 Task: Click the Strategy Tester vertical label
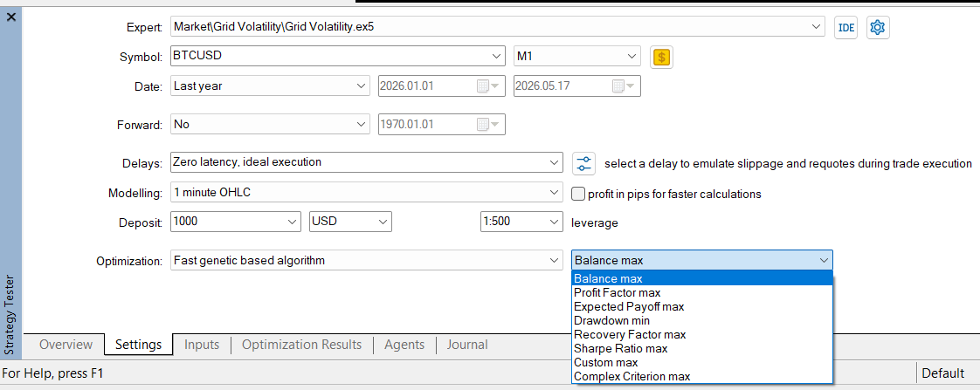[x=10, y=315]
